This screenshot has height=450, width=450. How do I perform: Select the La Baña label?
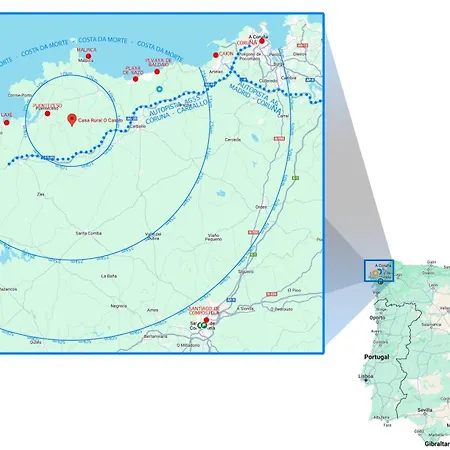tap(109, 276)
